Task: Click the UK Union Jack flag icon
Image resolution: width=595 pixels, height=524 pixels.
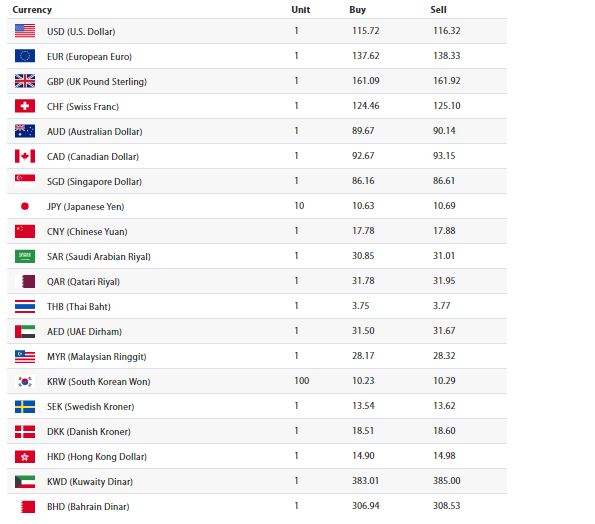Action: point(25,81)
